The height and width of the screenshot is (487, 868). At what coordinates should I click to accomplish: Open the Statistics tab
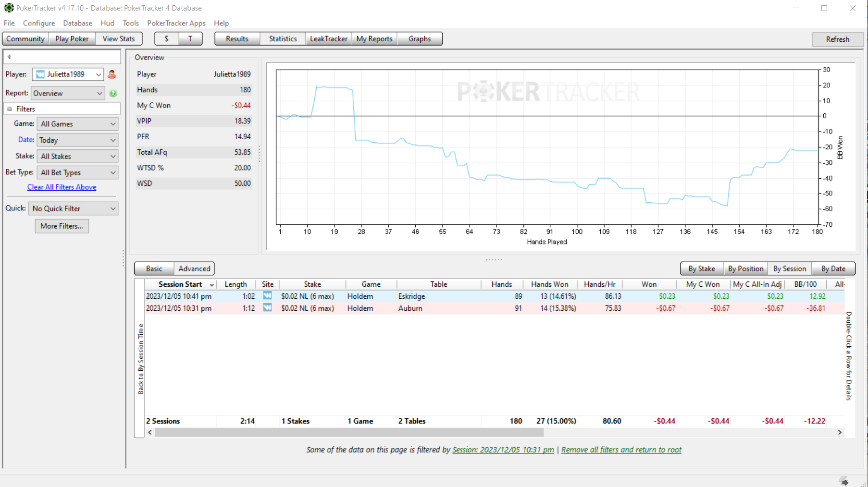[x=283, y=39]
